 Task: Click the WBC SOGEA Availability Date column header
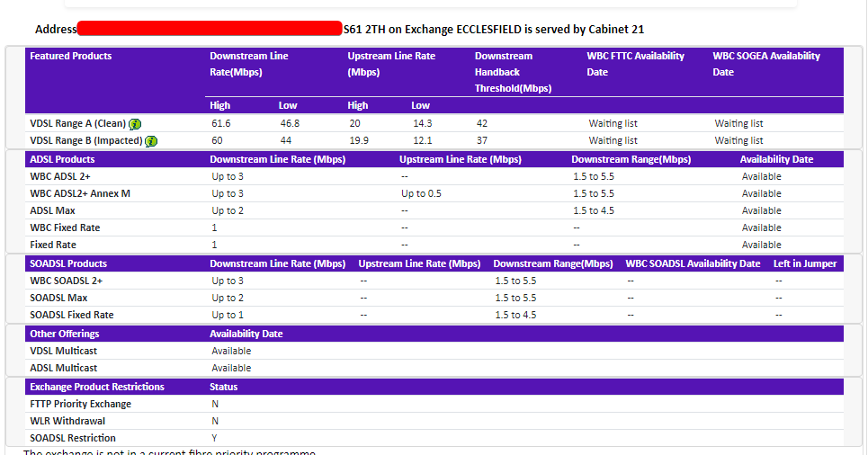[766, 64]
